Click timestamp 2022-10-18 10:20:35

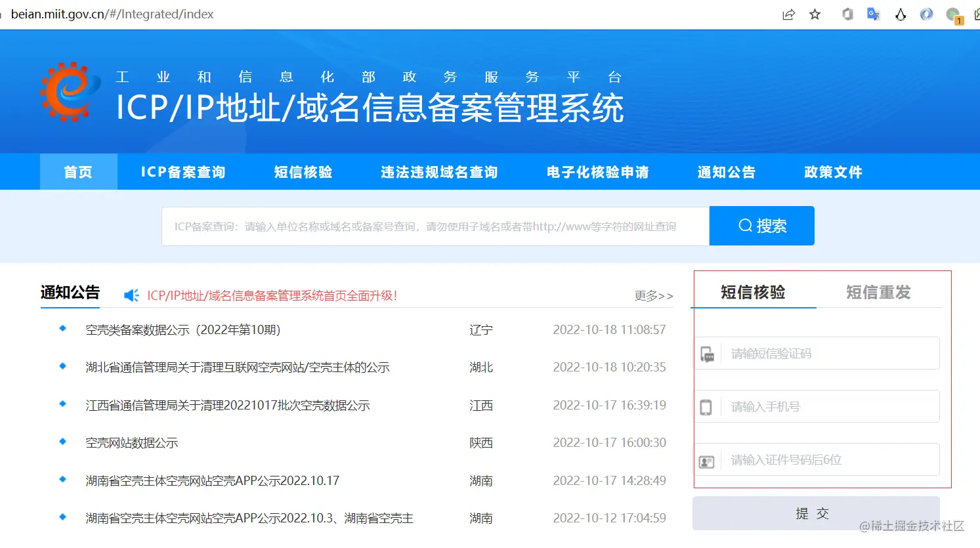(609, 368)
